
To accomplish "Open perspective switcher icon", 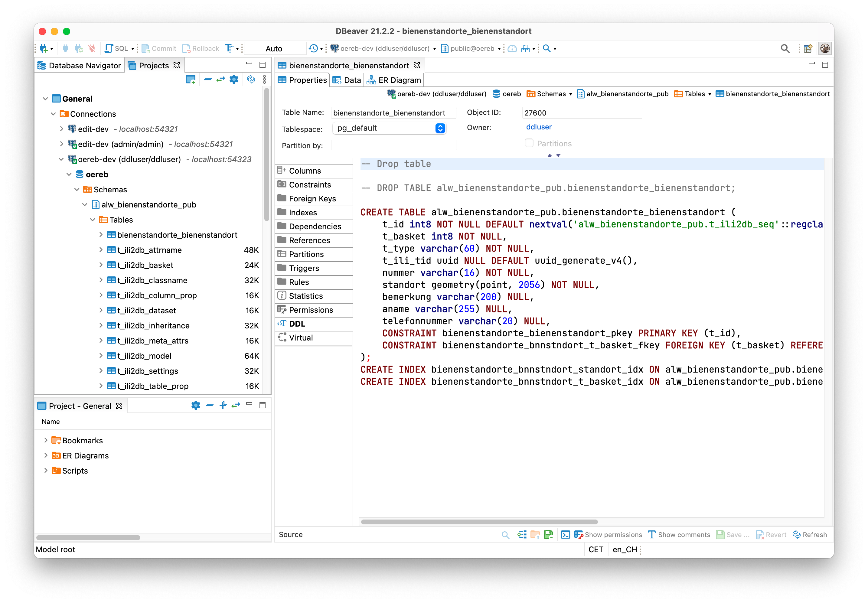I will (x=808, y=48).
